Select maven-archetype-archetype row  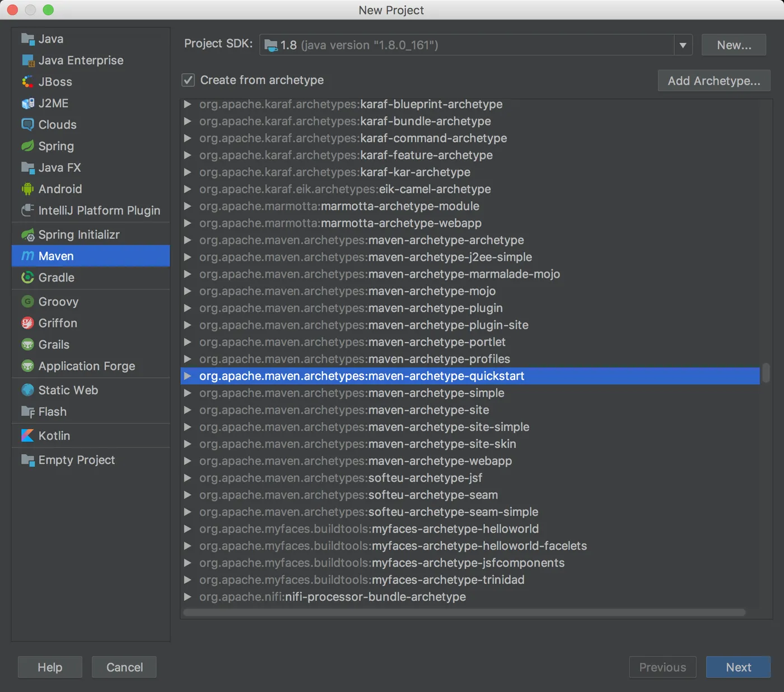(470, 240)
